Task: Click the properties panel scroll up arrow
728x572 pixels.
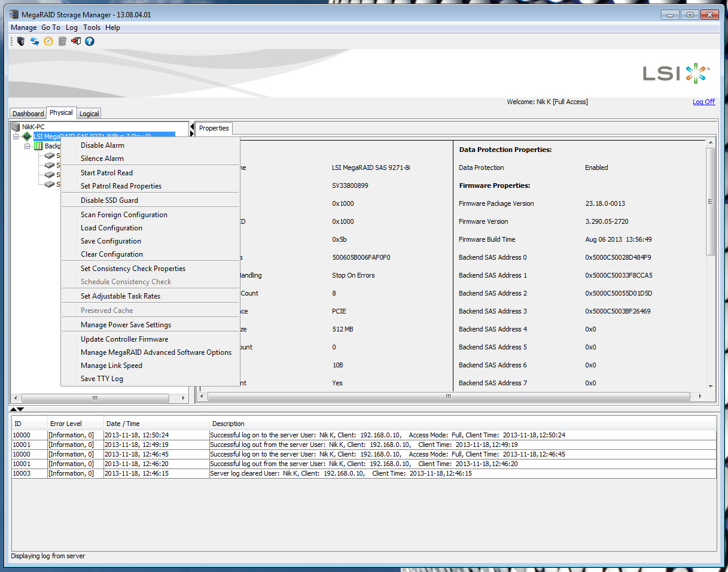Action: click(711, 142)
